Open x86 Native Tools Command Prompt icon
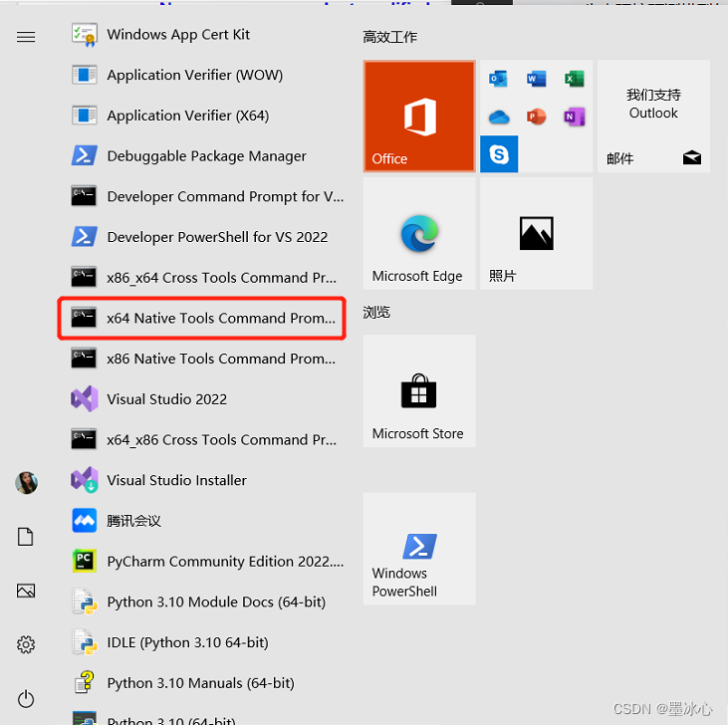The image size is (728, 725). [84, 359]
